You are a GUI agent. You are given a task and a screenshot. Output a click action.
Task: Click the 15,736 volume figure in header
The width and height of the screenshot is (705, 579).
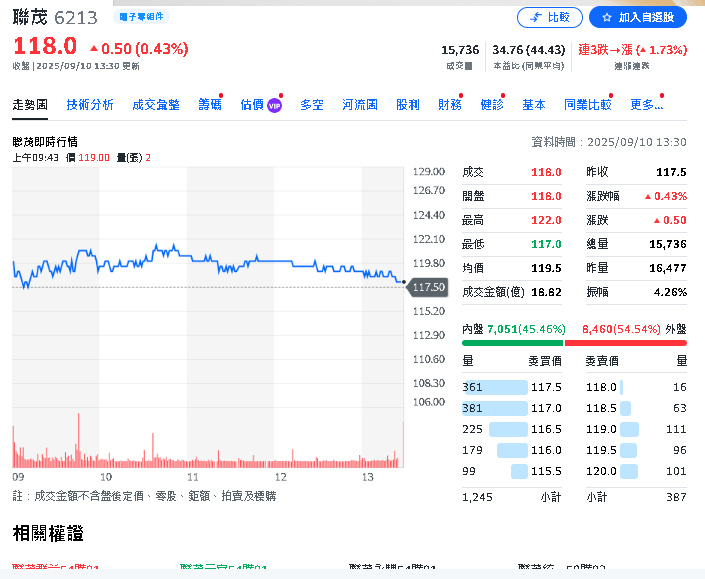[x=460, y=50]
